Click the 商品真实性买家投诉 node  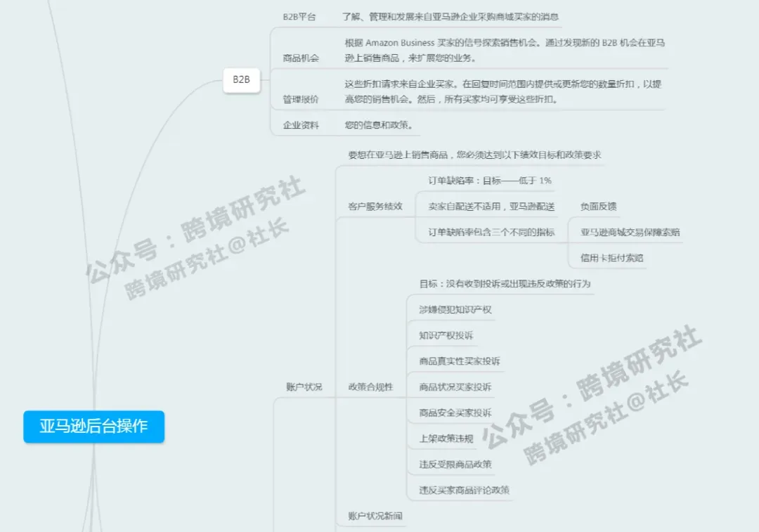pos(460,361)
